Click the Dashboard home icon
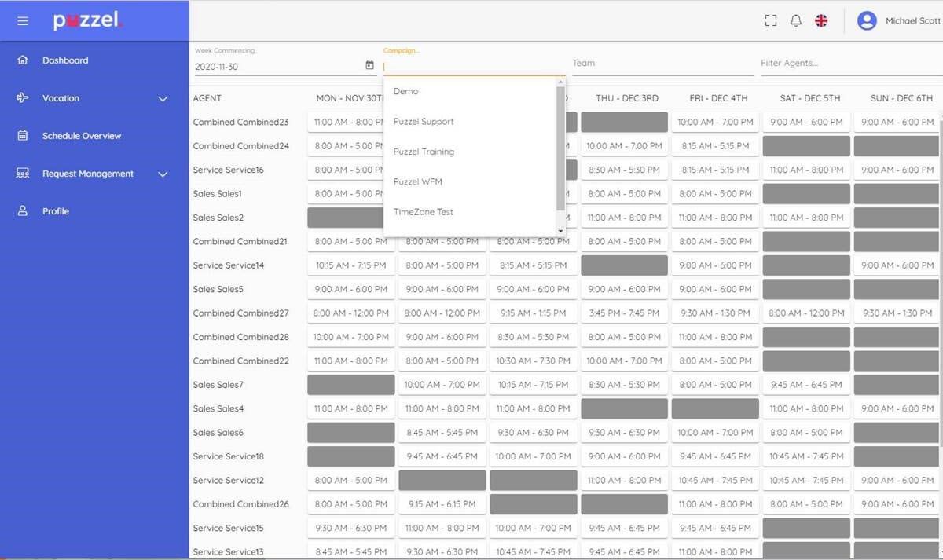The width and height of the screenshot is (943, 560). tap(23, 60)
